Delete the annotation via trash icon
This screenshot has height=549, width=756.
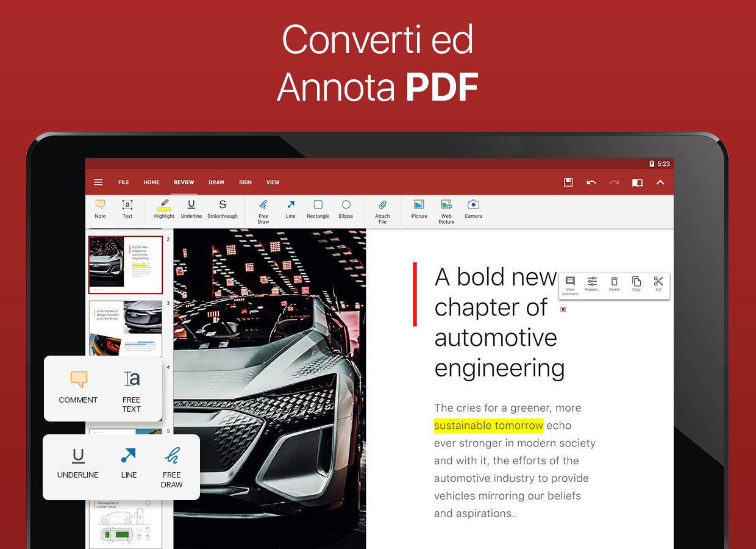[615, 284]
